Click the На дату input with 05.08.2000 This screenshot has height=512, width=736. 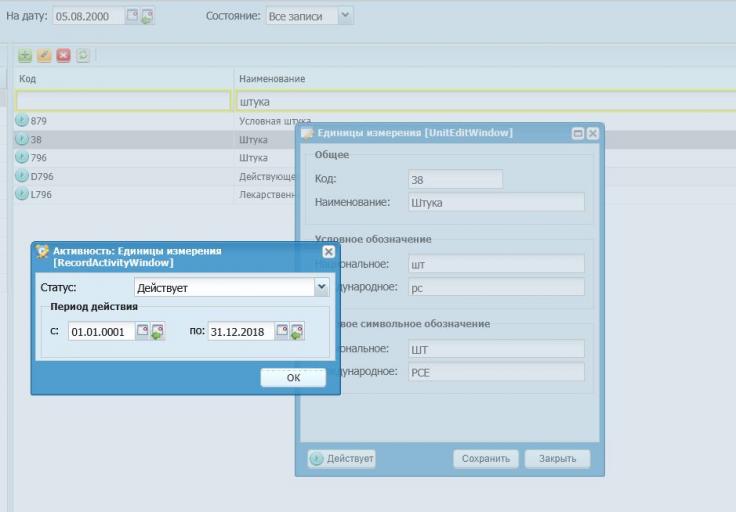point(88,16)
